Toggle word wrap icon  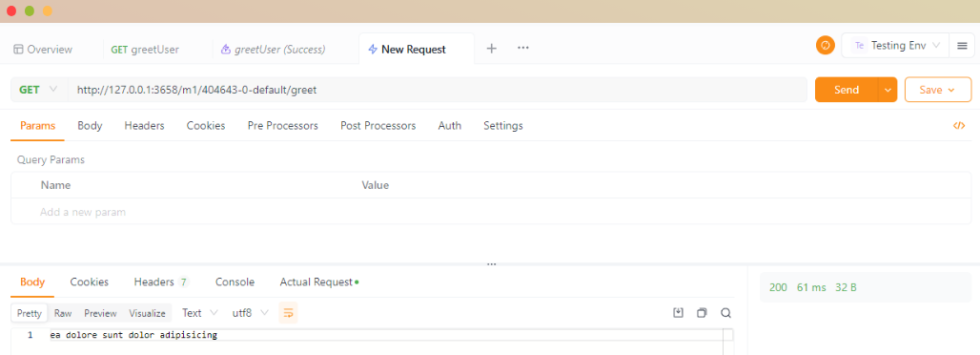pyautogui.click(x=288, y=312)
